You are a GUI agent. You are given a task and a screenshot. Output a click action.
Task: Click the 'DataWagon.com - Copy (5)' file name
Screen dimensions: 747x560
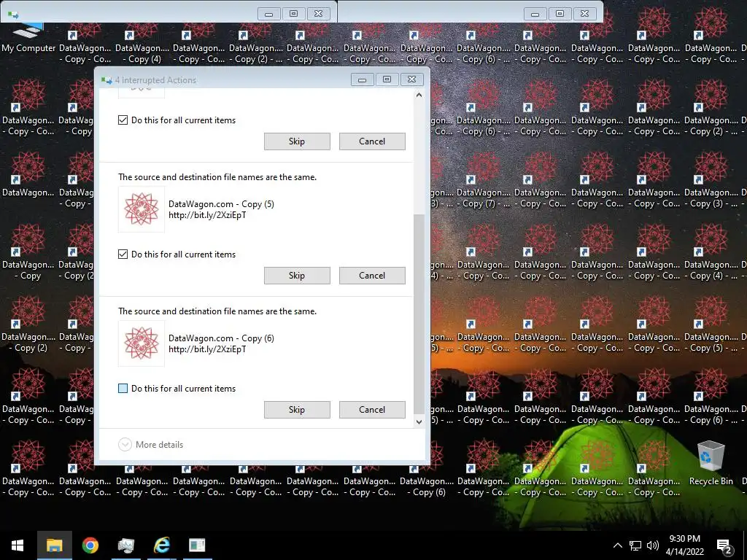coord(221,204)
